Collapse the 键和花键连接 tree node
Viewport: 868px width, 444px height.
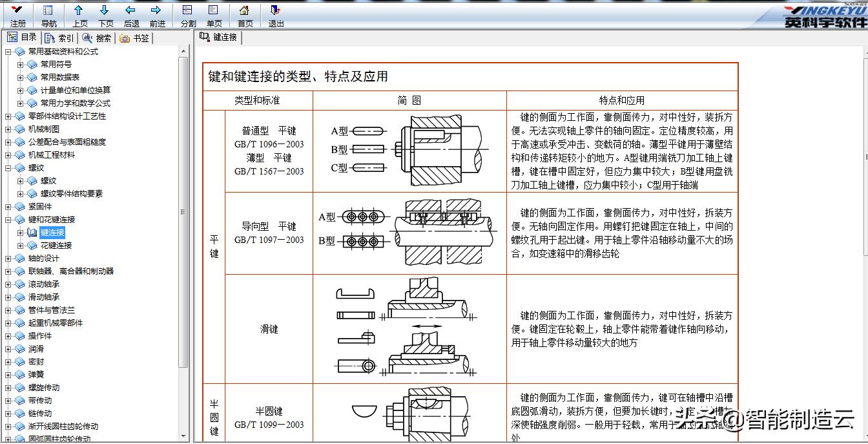point(8,220)
